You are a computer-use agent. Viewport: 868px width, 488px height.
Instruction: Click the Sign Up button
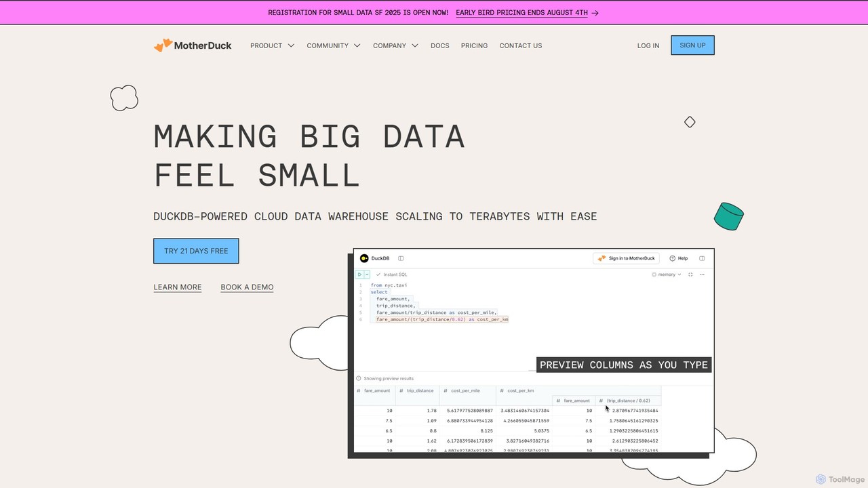click(x=692, y=45)
